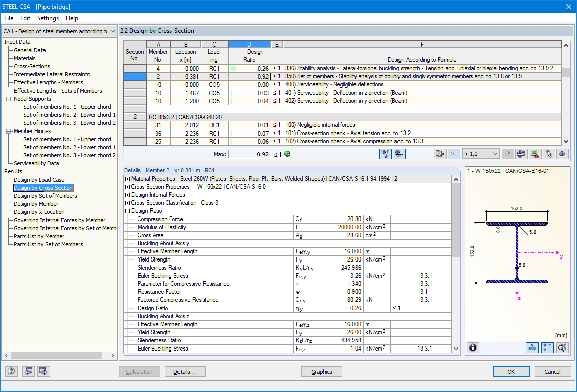This screenshot has height=392, width=577.
Task: Open the Settings menu
Action: 48,18
